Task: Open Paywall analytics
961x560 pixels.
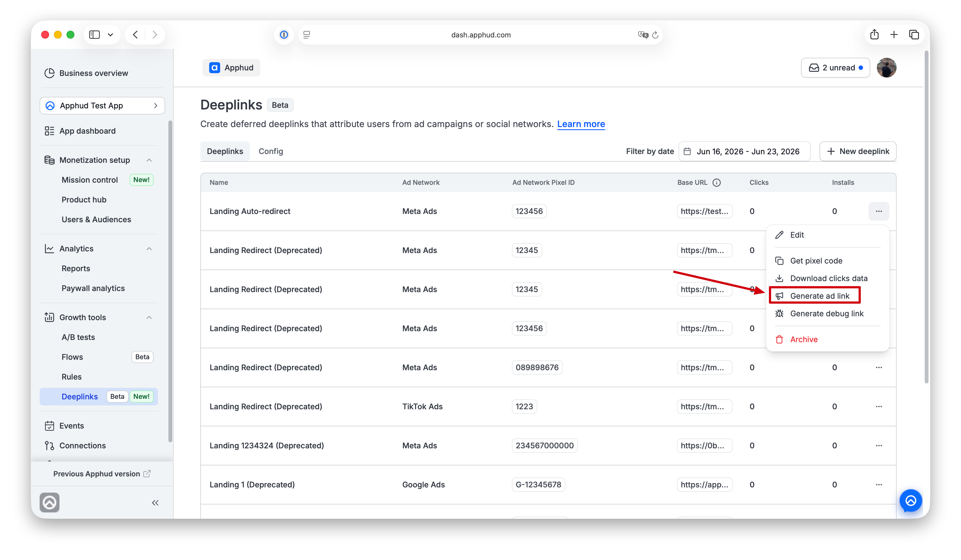Action: 93,288
